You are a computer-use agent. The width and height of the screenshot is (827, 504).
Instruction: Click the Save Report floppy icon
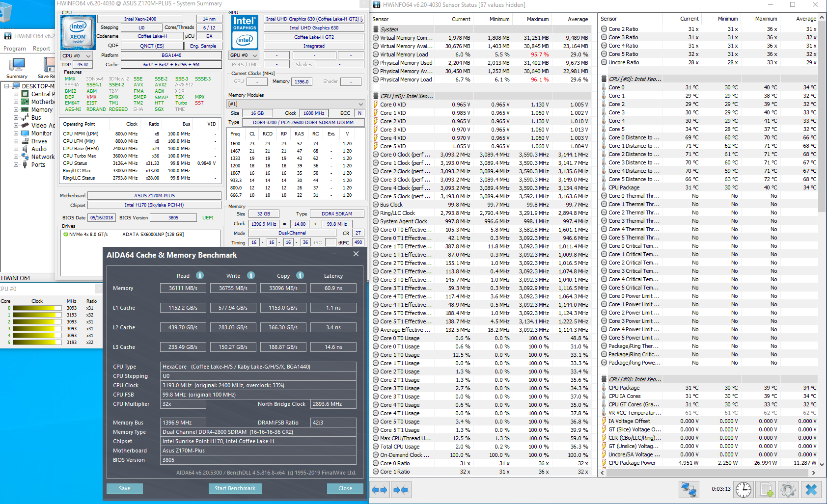click(48, 68)
